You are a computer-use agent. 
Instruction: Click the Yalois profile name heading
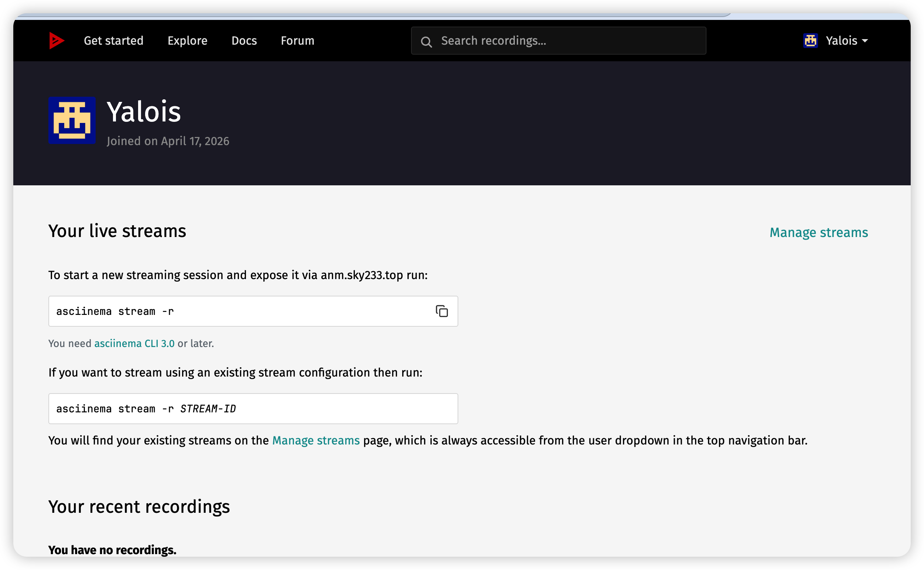(144, 112)
